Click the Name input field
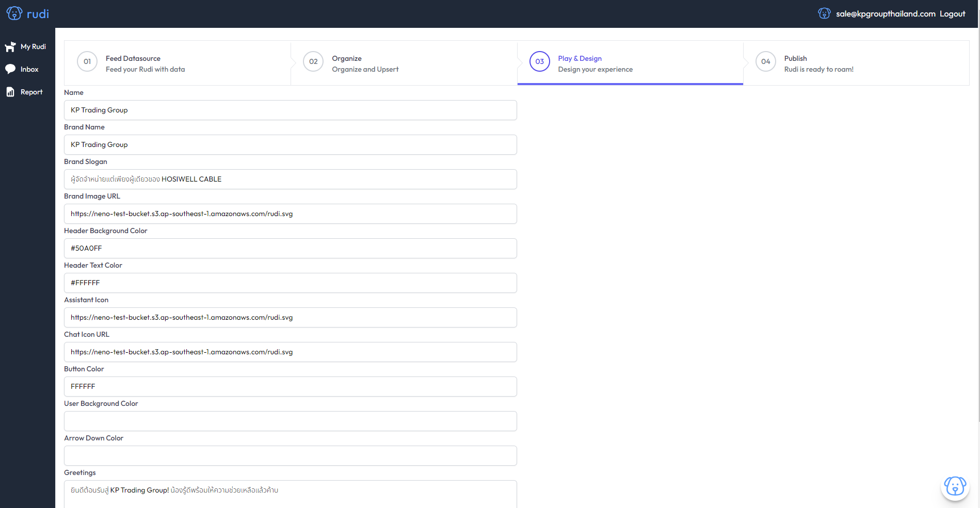The width and height of the screenshot is (980, 508). tap(291, 110)
